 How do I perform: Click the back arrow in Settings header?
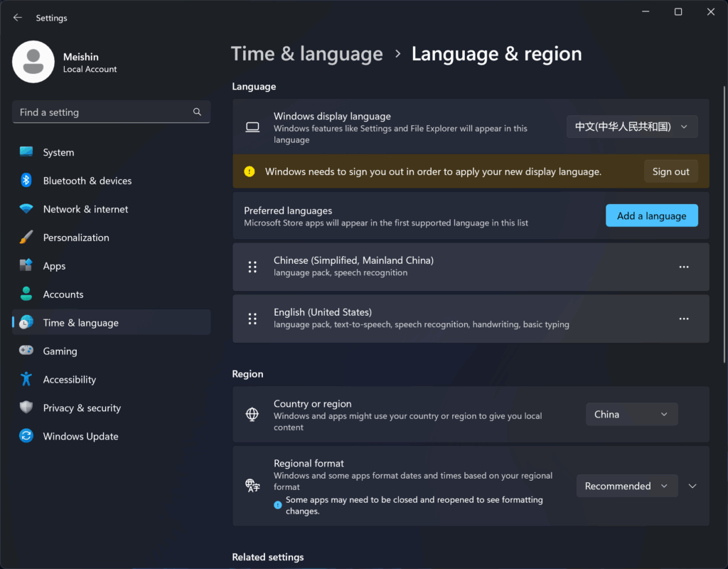point(18,18)
